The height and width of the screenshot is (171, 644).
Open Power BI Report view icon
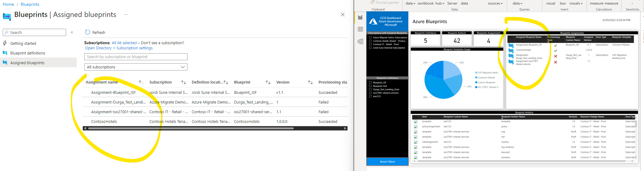(360, 17)
